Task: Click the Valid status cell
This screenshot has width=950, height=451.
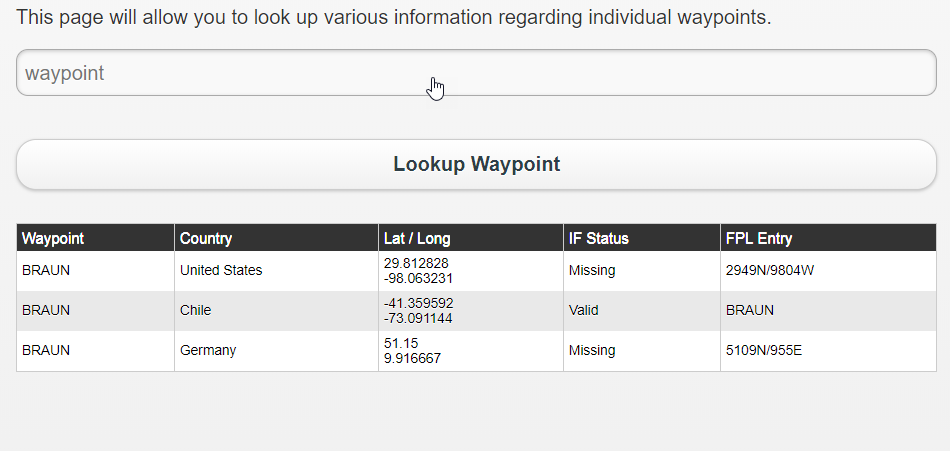Action: point(584,310)
